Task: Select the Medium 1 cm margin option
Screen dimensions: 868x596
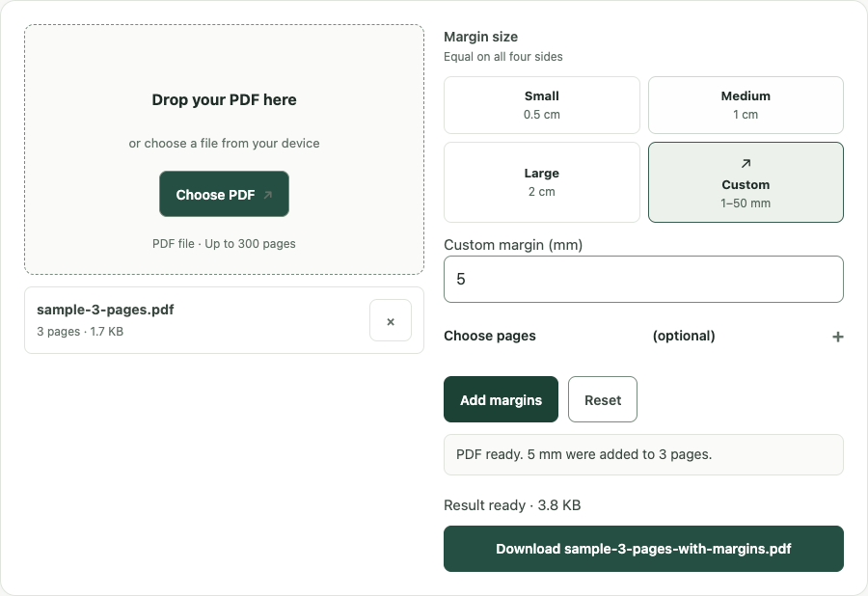Action: 746,105
